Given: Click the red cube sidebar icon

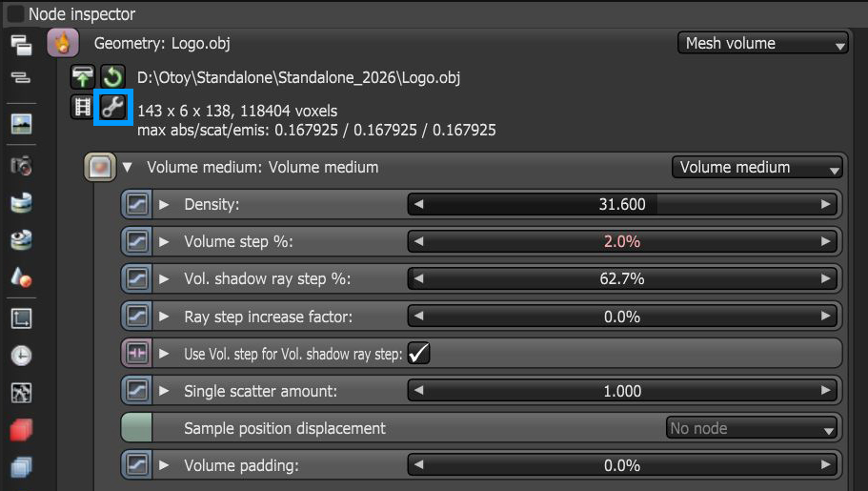Looking at the screenshot, I should click(x=20, y=430).
